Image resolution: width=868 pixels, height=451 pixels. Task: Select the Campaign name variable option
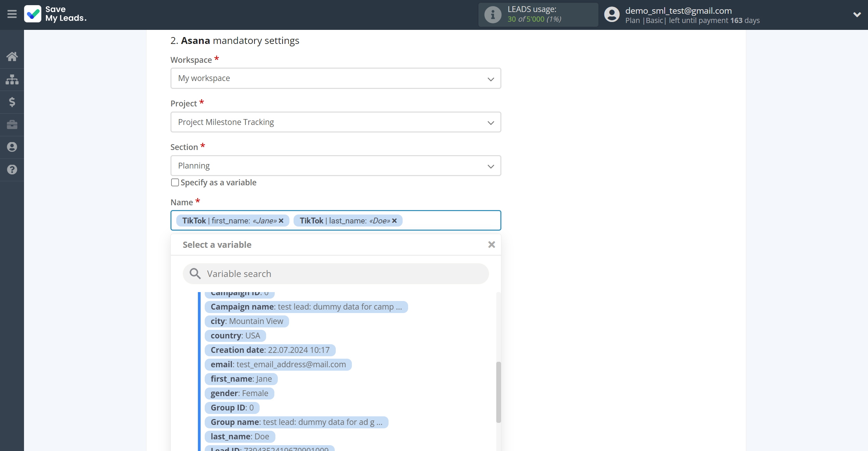pyautogui.click(x=307, y=307)
